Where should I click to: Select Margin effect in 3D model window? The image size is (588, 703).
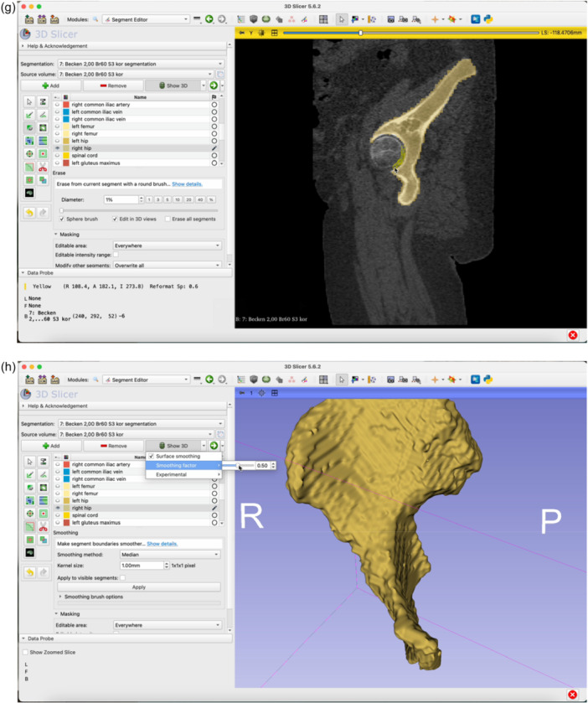30,514
